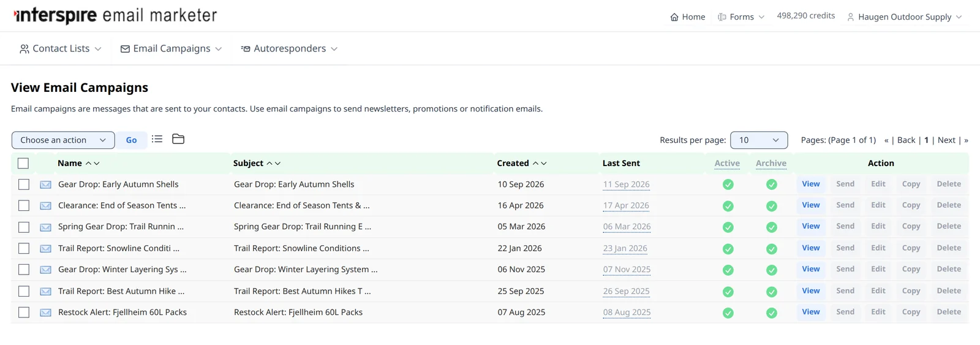Toggle Active status for Restock Alert campaign
Viewport: 980px width, 345px height.
click(x=728, y=313)
